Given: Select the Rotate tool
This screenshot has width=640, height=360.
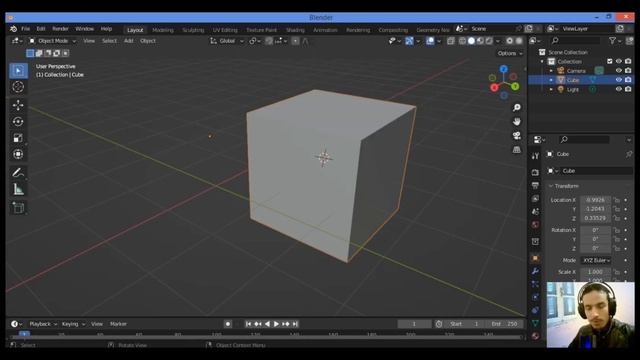Looking at the screenshot, I should [x=18, y=122].
